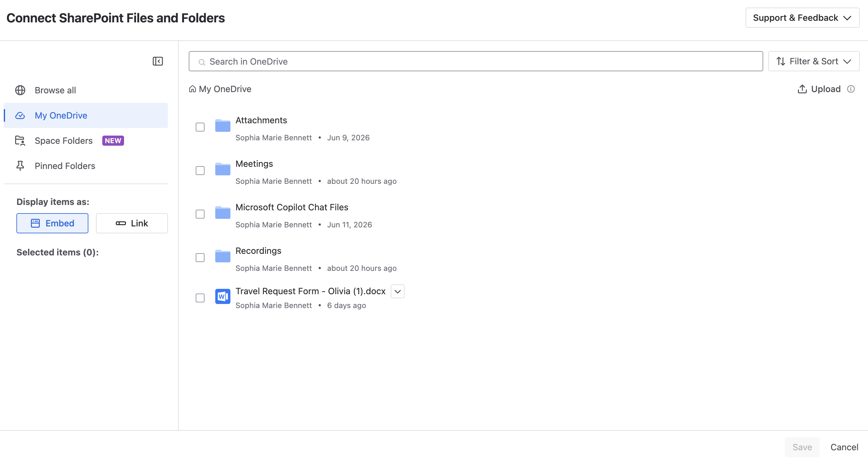
Task: Click the Microsoft Copilot Chat Files folder icon
Action: 223,213
